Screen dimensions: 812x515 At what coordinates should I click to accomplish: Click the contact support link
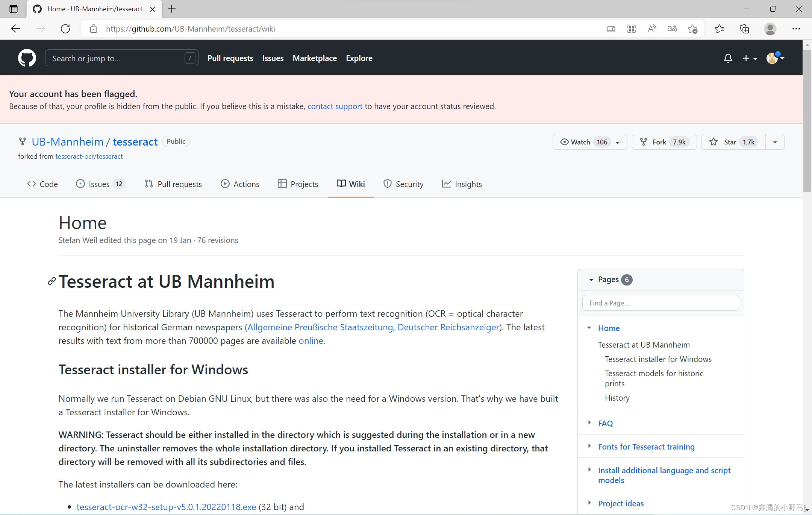(x=335, y=106)
